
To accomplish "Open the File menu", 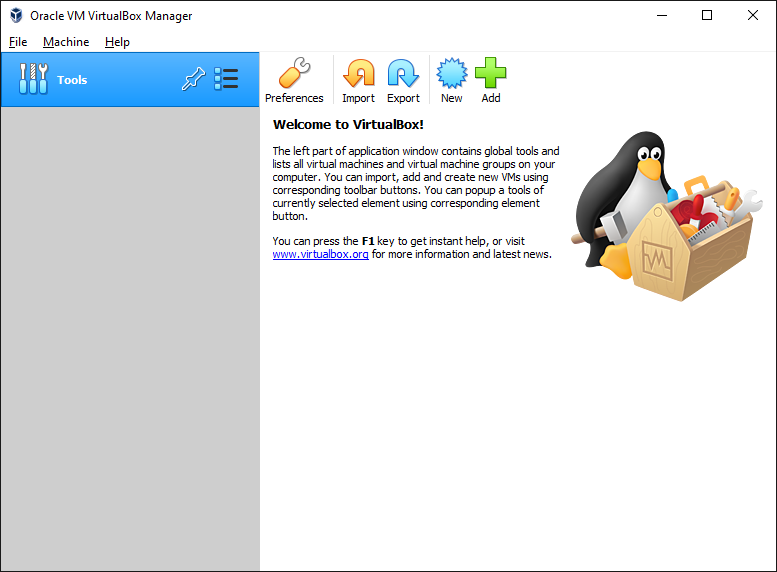I will [18, 42].
